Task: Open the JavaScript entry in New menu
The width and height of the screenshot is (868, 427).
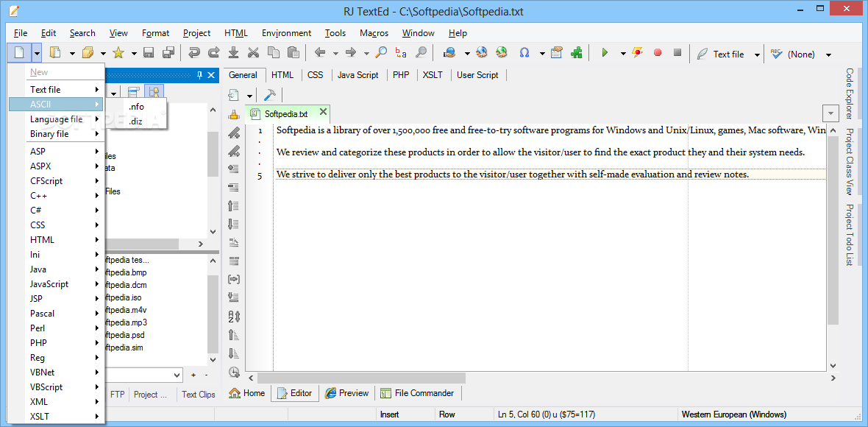Action: pos(57,283)
